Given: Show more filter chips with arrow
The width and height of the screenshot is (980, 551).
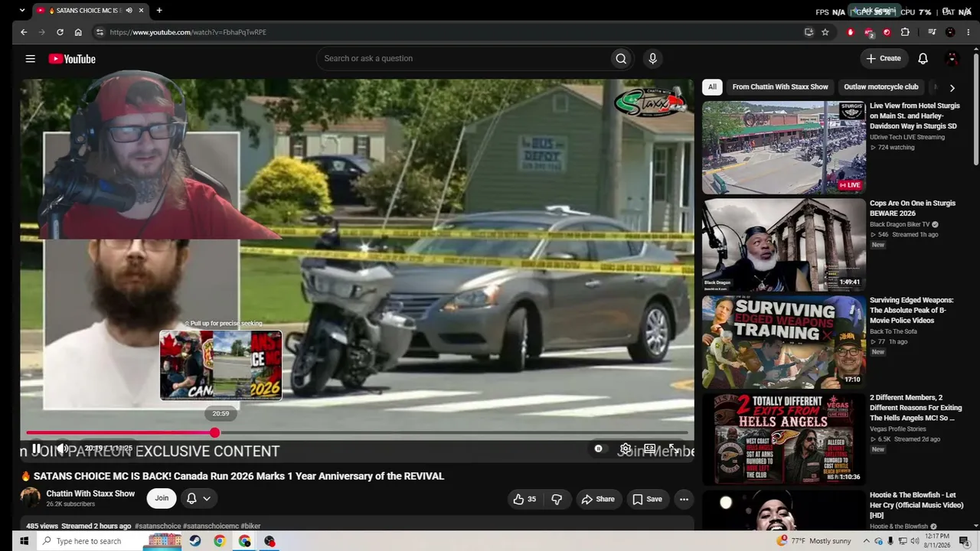Looking at the screenshot, I should click(x=952, y=87).
